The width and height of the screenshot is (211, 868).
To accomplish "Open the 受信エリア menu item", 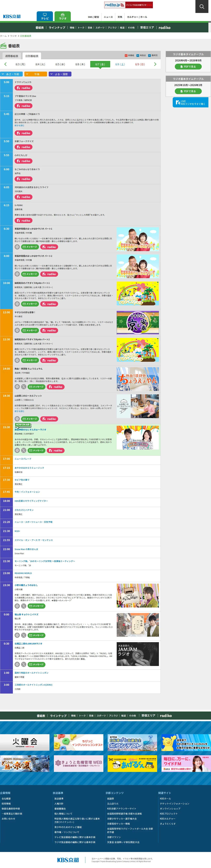I will click(147, 28).
